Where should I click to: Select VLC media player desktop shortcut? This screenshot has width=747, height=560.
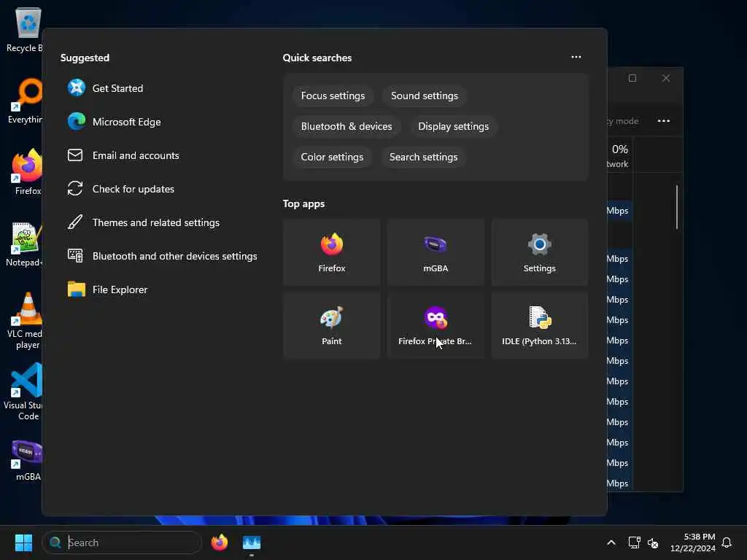[x=25, y=321]
